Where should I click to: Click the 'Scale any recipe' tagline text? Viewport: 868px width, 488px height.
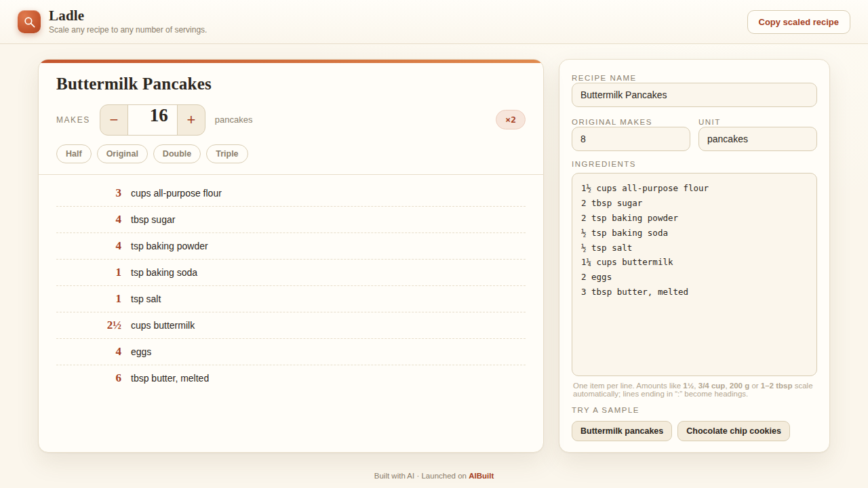point(127,30)
